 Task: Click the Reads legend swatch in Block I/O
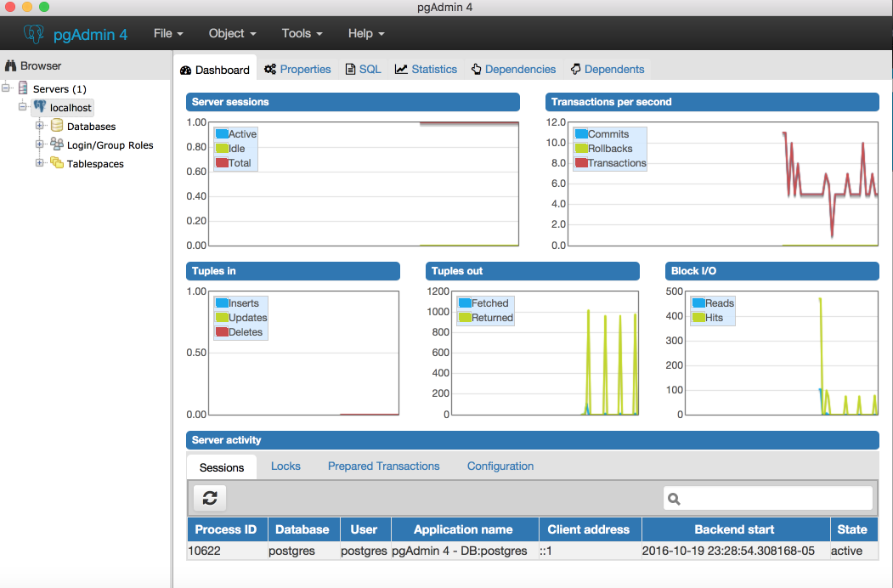click(698, 303)
